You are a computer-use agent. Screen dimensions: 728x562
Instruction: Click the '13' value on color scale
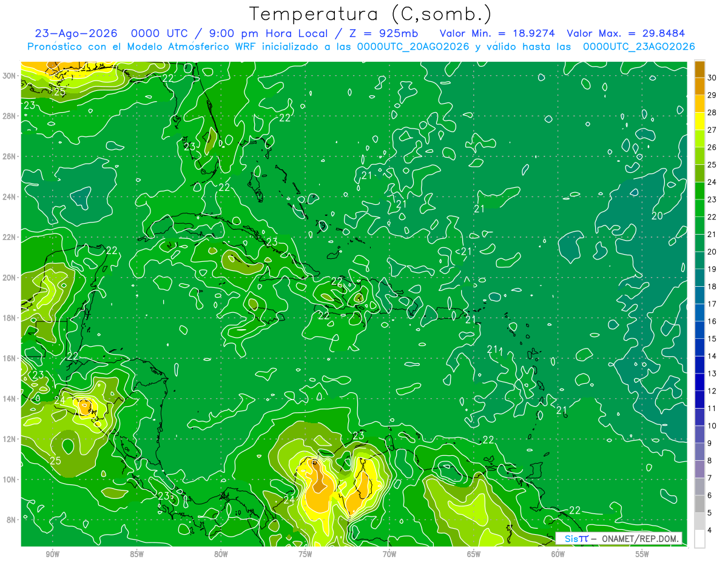[712, 373]
